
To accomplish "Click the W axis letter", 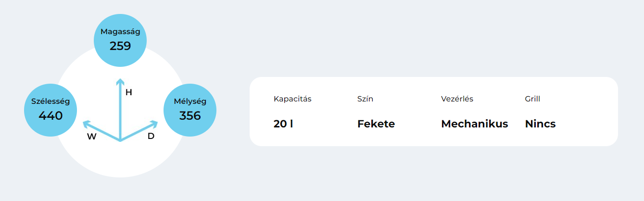I will (x=92, y=137).
